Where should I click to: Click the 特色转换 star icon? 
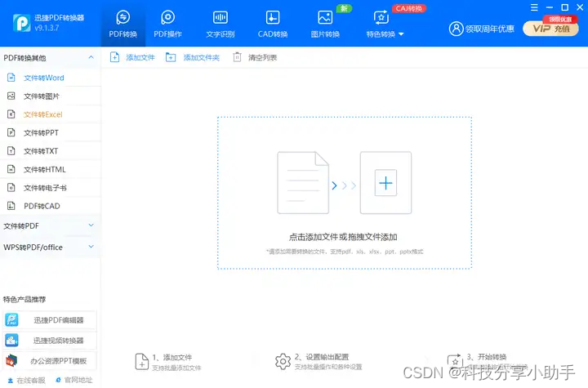point(381,17)
